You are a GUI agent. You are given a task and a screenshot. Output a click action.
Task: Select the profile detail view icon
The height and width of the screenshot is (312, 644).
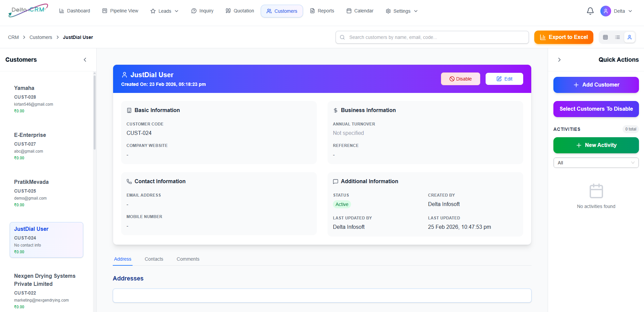(x=630, y=37)
